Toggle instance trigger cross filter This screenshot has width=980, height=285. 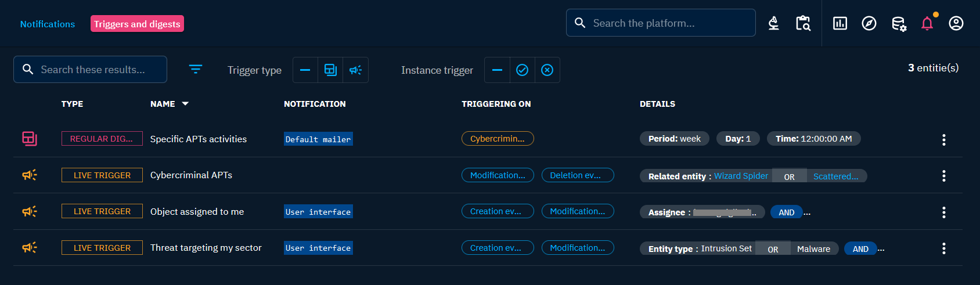[547, 70]
